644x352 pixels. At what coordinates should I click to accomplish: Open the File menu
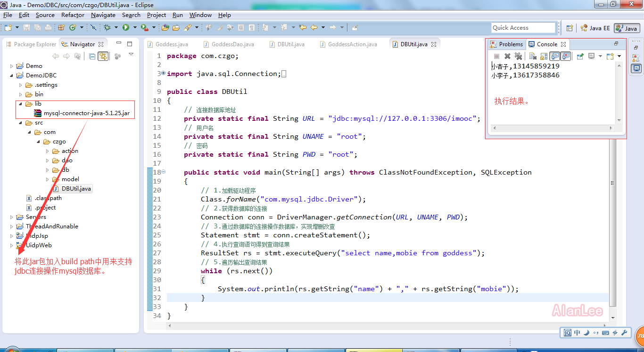tap(8, 15)
